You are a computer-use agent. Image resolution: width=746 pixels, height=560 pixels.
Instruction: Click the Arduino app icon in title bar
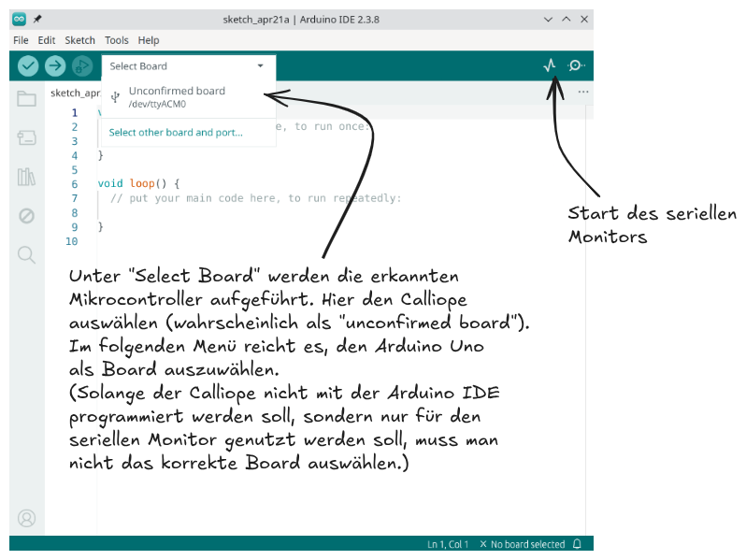[19, 19]
